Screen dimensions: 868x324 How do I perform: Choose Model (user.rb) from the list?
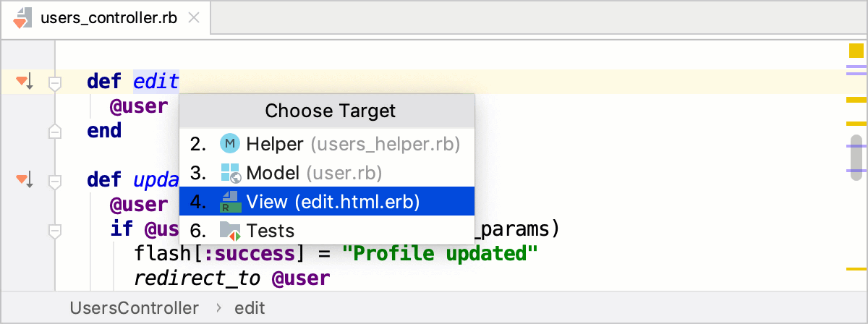314,174
